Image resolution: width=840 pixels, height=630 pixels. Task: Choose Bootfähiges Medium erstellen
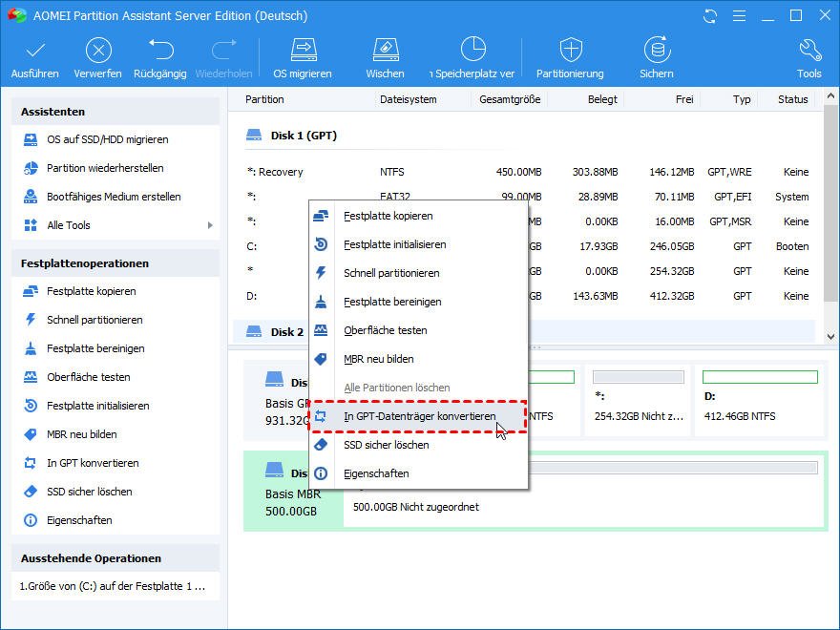tap(114, 197)
